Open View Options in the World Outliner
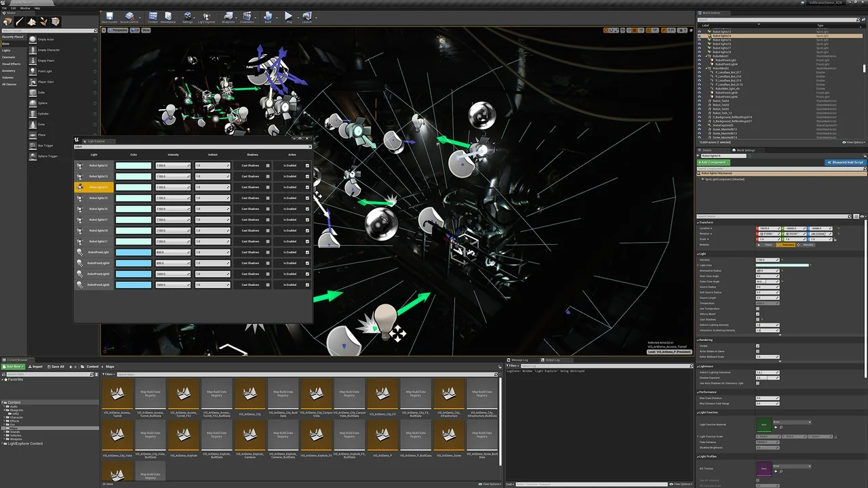This screenshot has height=488, width=868. pos(853,142)
